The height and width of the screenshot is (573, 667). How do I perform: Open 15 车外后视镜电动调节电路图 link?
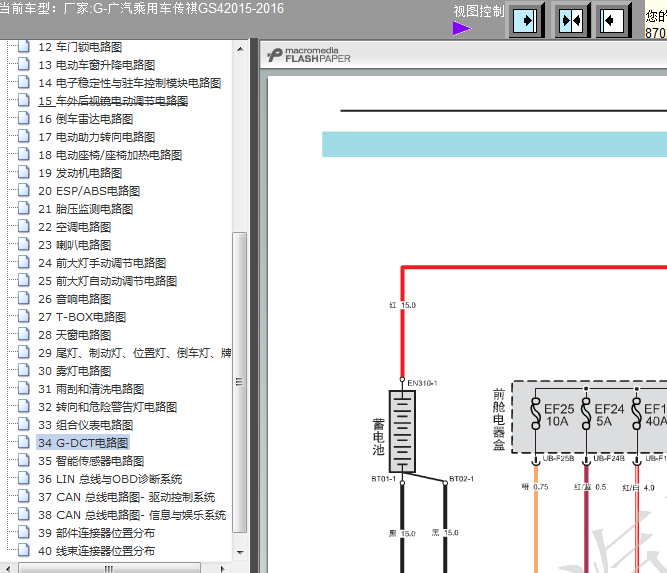click(113, 101)
